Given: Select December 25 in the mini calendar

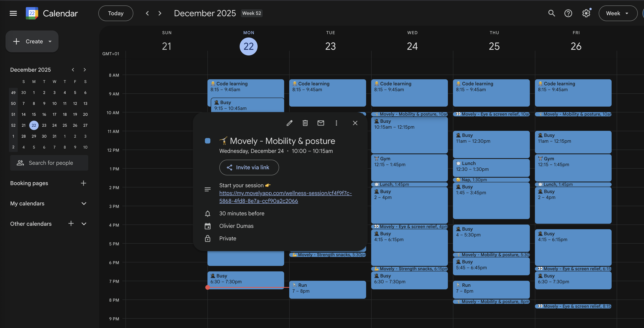Looking at the screenshot, I should [x=65, y=125].
